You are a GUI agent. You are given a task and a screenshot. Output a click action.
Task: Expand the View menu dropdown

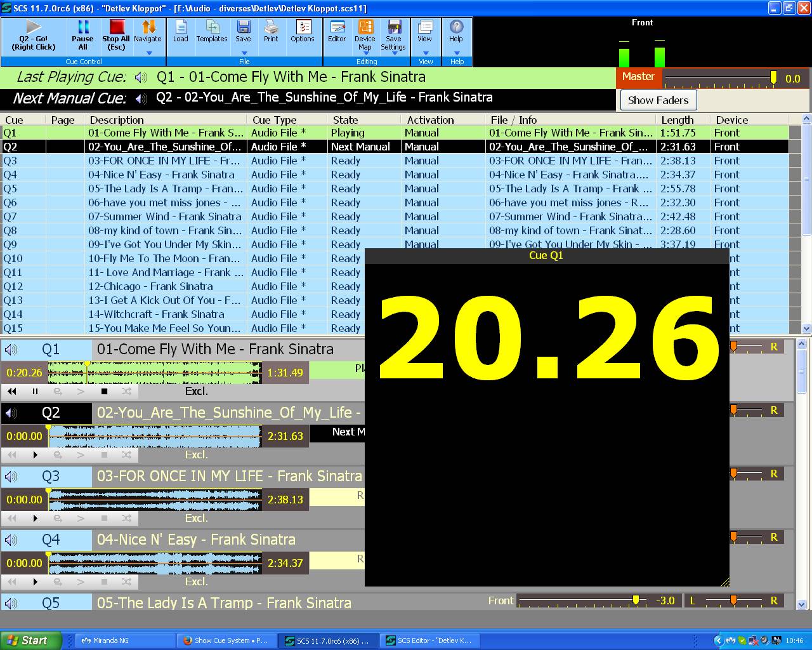425,53
